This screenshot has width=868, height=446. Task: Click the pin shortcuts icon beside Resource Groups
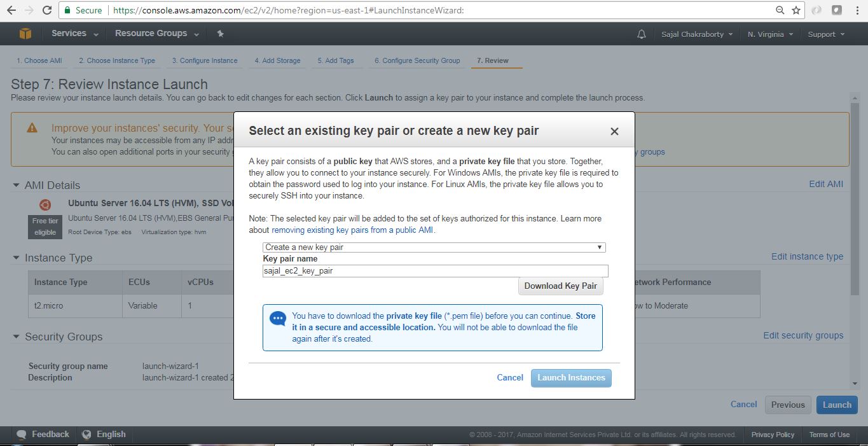point(219,33)
